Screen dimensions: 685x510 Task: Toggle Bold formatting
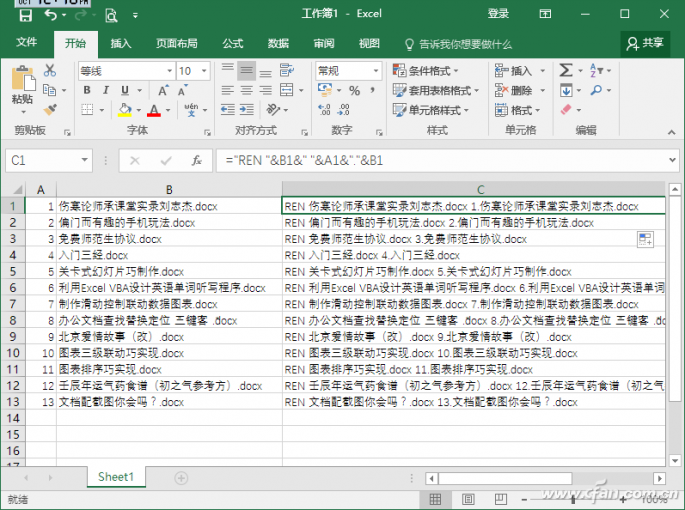pyautogui.click(x=87, y=90)
